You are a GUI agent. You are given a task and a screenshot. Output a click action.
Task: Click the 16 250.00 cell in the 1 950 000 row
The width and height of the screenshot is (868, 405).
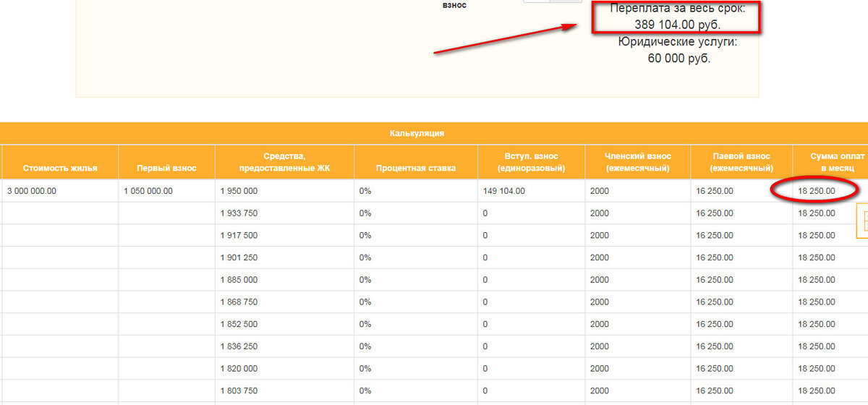[741, 191]
